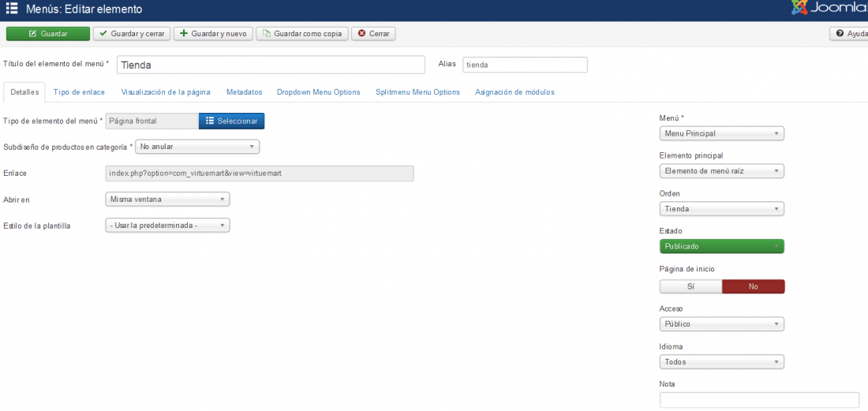Open the Idioma Todos dropdown
868x411 pixels.
[722, 362]
